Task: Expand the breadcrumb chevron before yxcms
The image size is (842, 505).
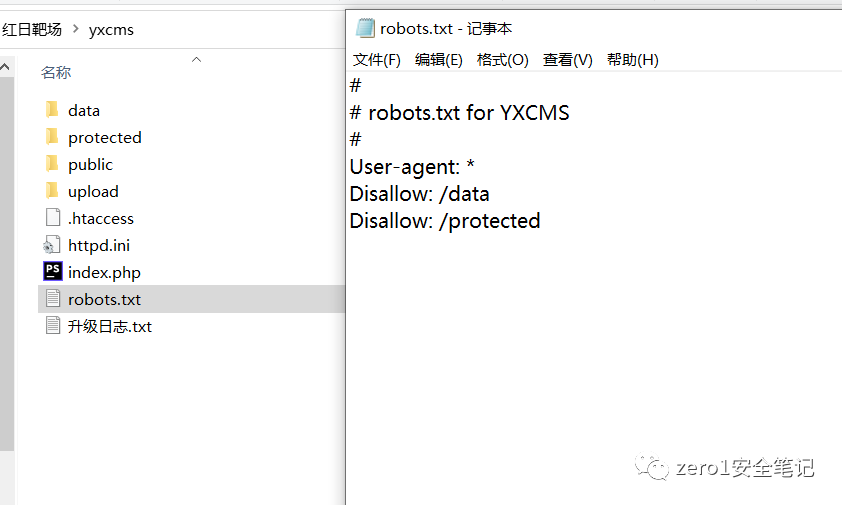Action: coord(75,30)
